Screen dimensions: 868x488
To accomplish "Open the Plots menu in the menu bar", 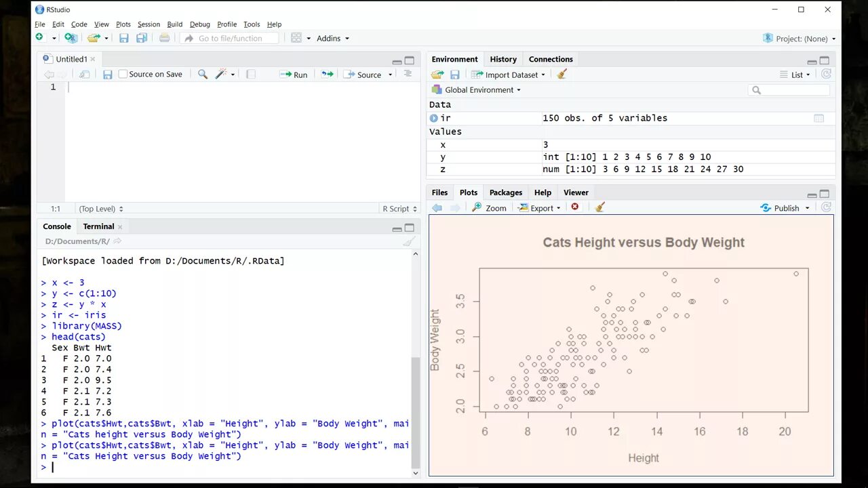I will (123, 24).
